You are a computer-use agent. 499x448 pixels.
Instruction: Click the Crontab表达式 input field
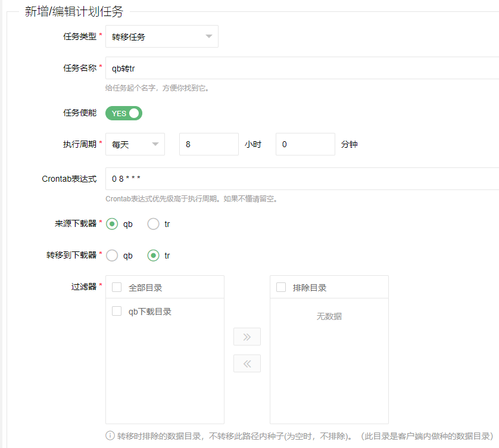301,179
